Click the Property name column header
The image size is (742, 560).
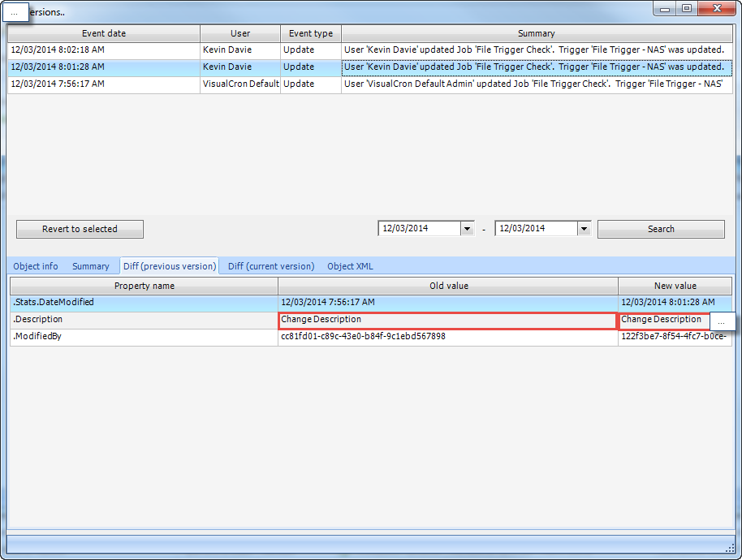(144, 286)
